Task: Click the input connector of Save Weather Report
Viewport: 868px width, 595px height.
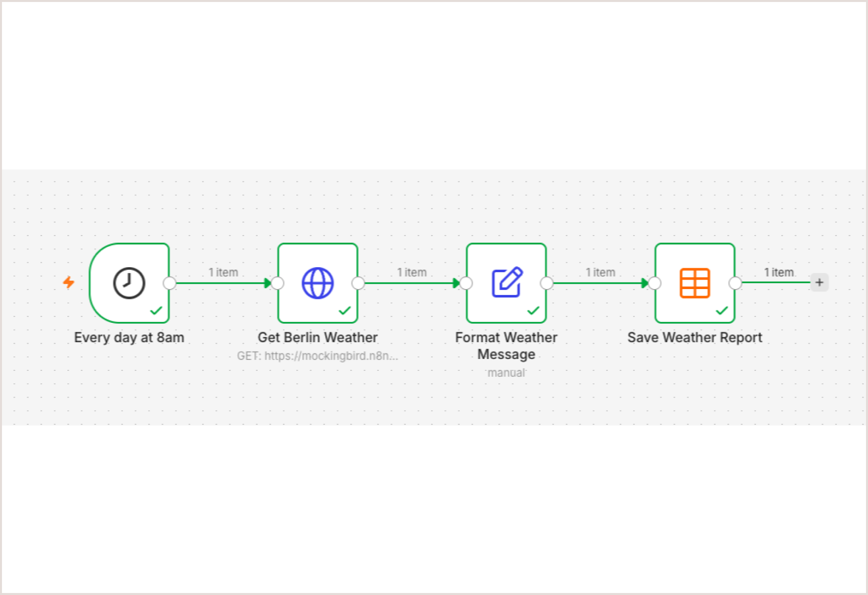Action: point(654,283)
